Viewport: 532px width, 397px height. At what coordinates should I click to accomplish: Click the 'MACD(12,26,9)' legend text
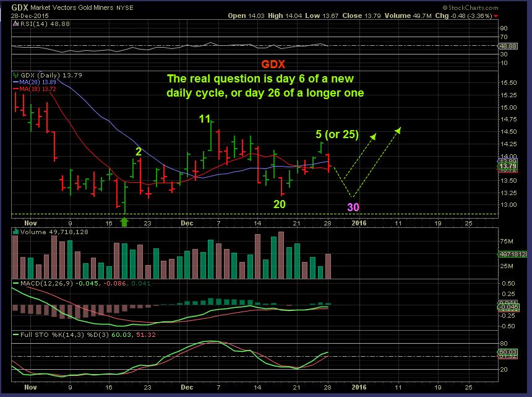[x=46, y=283]
